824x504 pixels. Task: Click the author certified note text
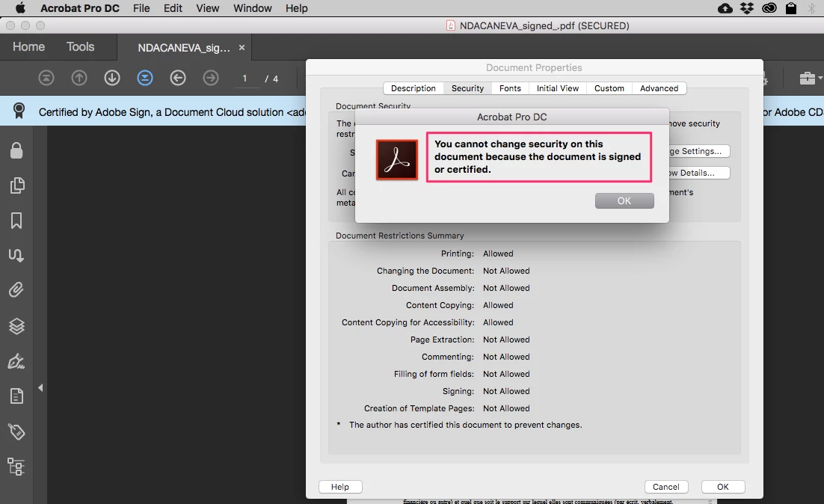pos(466,425)
